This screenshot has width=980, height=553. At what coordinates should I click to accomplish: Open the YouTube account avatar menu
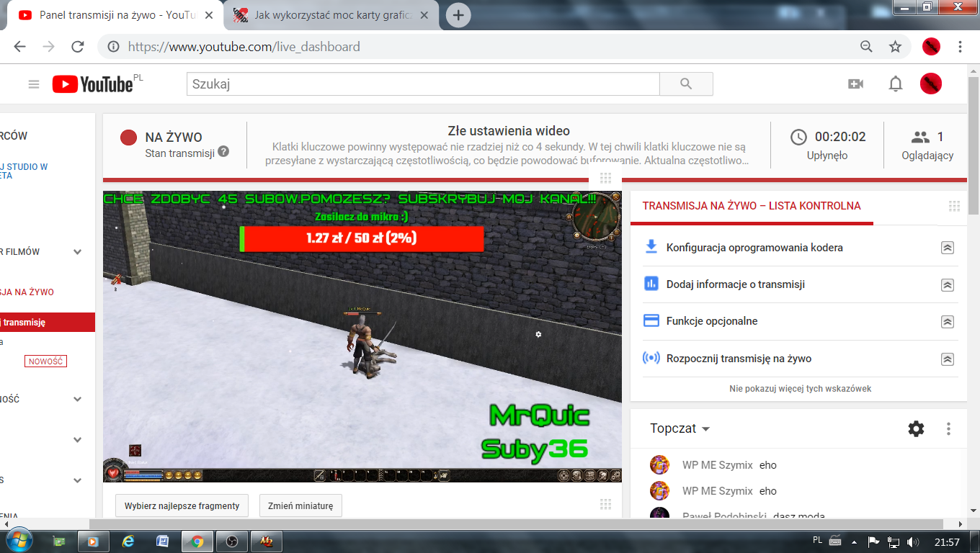coord(931,84)
